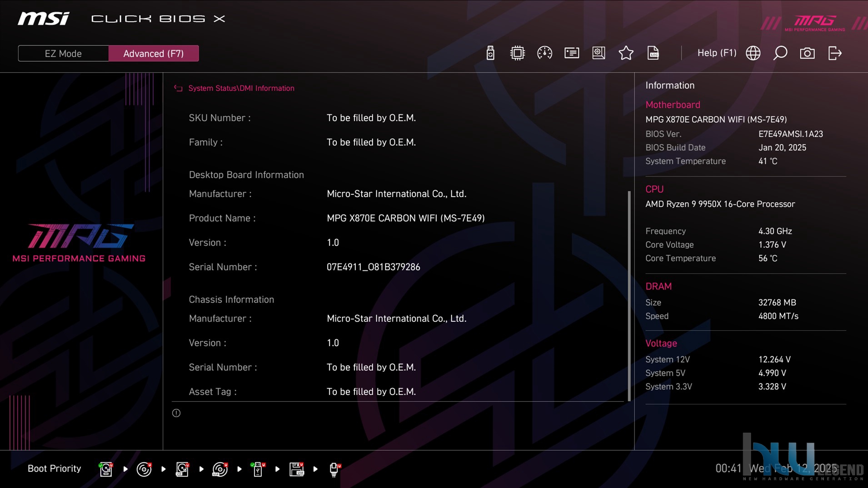Take a screenshot with the camera icon
The image size is (868, 488).
[x=807, y=53]
